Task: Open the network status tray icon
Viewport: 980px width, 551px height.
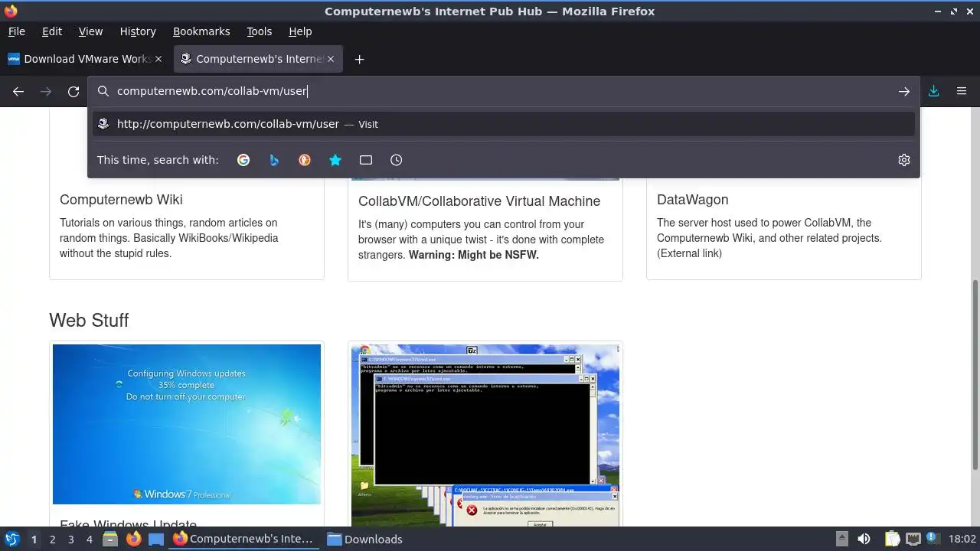Action: click(x=913, y=539)
